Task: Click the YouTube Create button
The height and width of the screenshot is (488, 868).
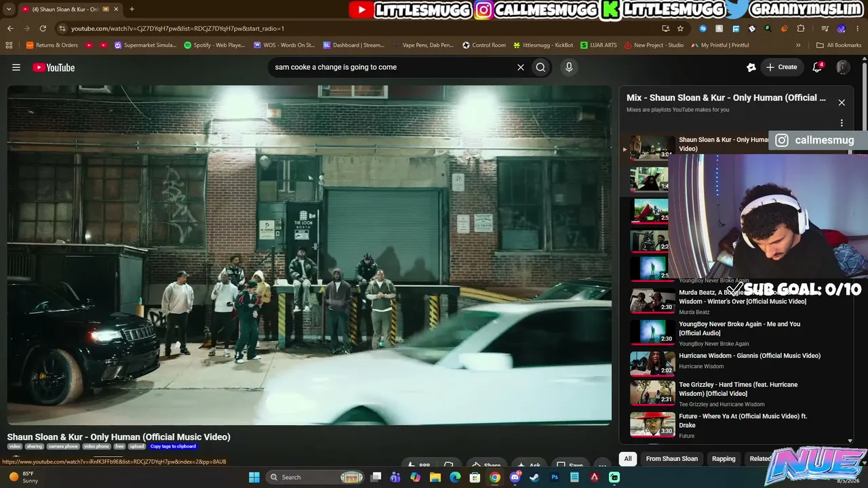Action: pos(781,67)
